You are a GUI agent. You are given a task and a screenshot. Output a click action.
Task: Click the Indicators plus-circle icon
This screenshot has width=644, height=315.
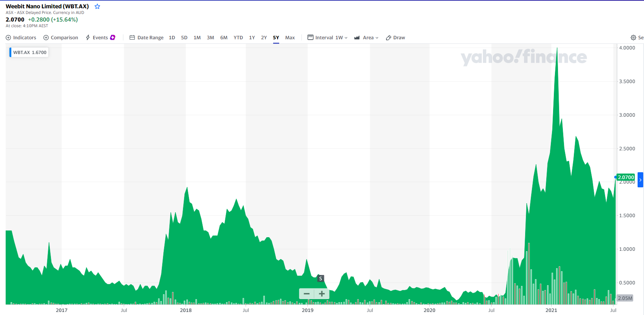pos(8,37)
